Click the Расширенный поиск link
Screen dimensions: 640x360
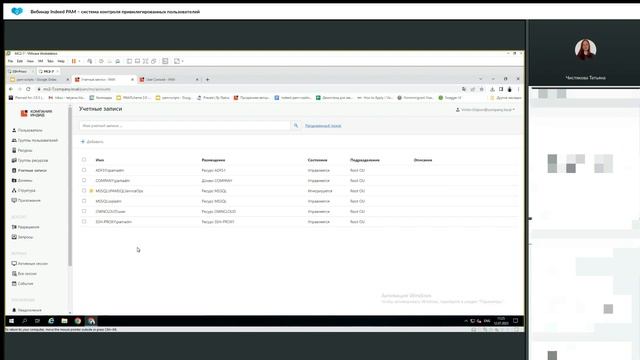tap(323, 126)
